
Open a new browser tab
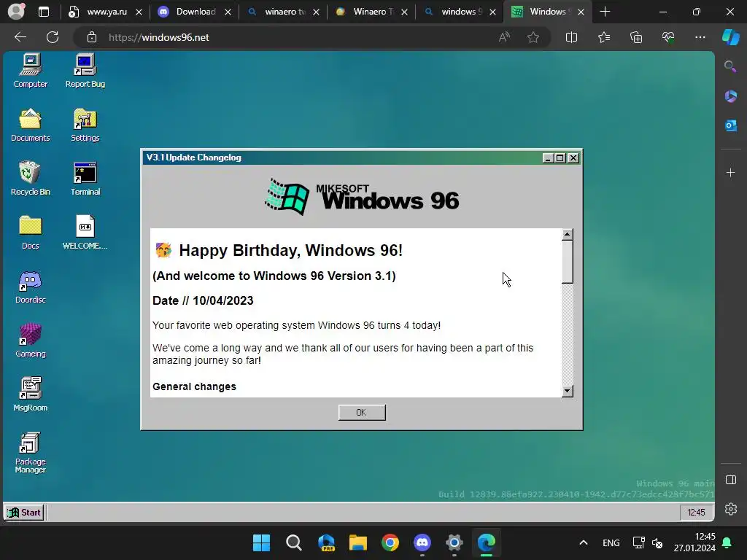(x=605, y=12)
